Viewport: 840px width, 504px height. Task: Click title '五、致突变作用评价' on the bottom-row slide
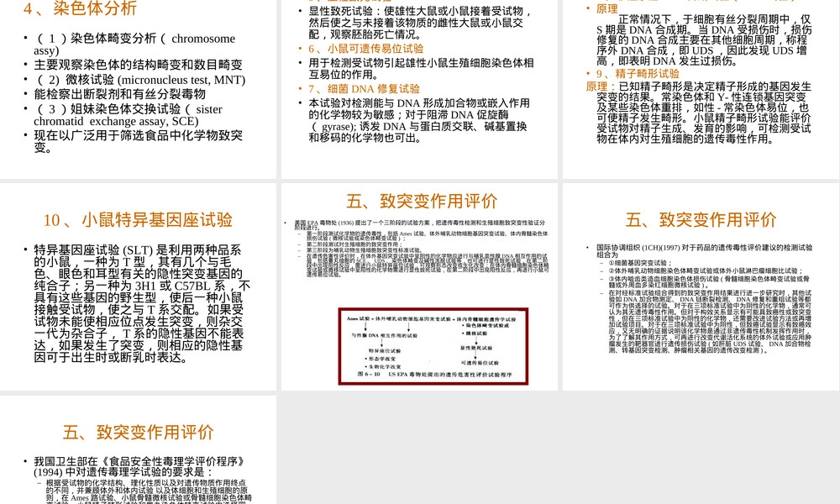139,433
